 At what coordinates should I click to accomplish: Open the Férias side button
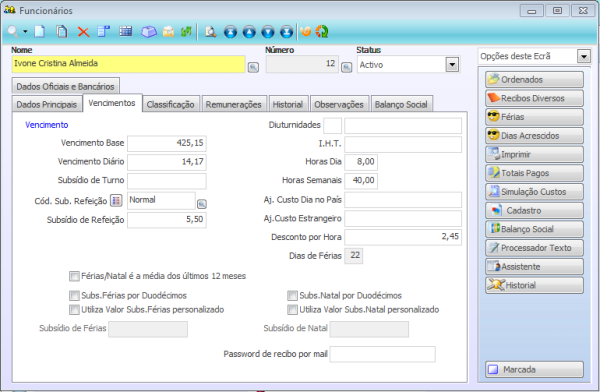[x=534, y=117]
